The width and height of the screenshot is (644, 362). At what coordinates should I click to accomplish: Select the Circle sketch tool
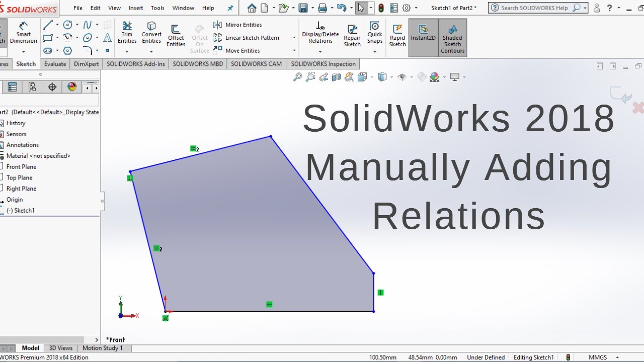click(x=67, y=25)
